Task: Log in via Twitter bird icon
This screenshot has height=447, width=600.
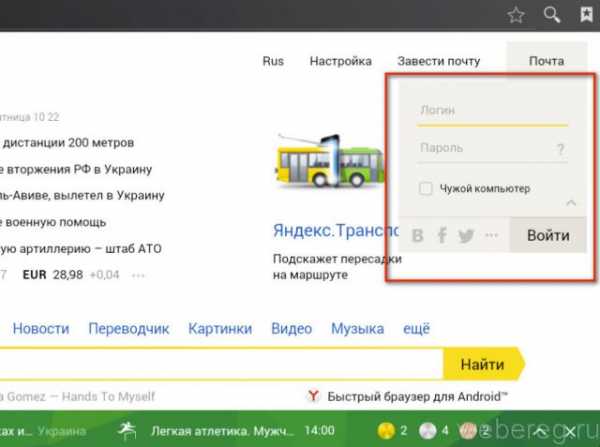Action: coord(466,235)
